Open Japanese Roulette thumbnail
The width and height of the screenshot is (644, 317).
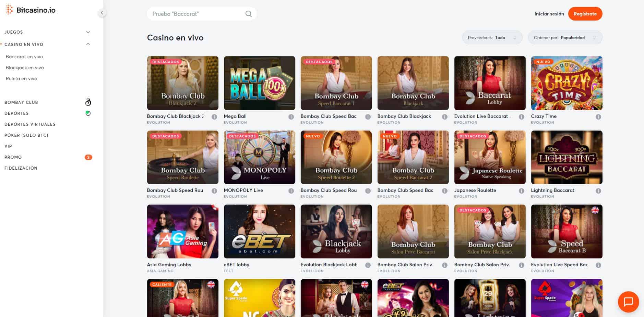(490, 157)
